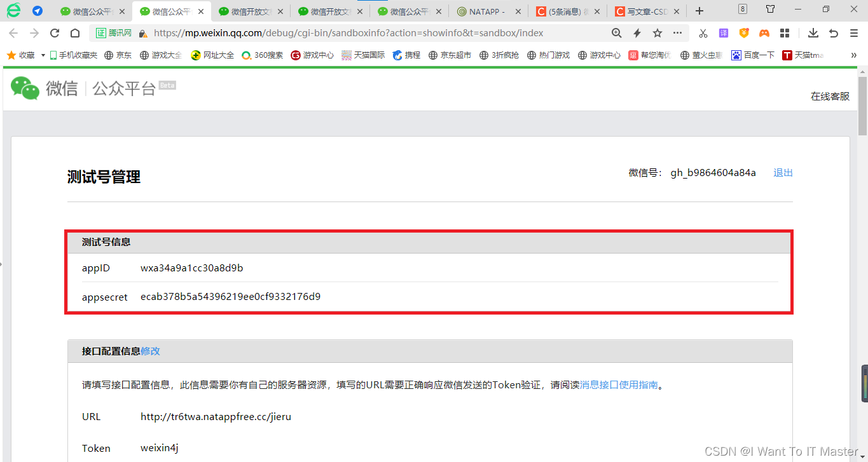Screen dimensions: 868x462
Task: Open the four-squares extensions grid icon
Action: point(785,33)
